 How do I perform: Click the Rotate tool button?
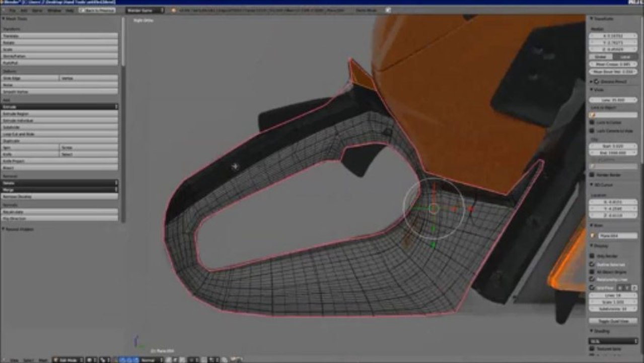60,43
